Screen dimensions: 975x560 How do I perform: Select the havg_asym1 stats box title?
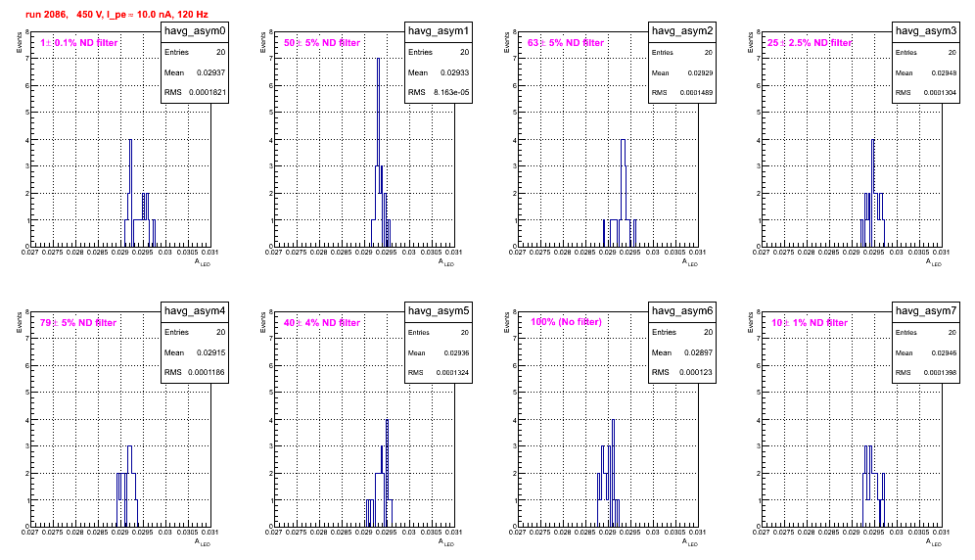coord(439,31)
